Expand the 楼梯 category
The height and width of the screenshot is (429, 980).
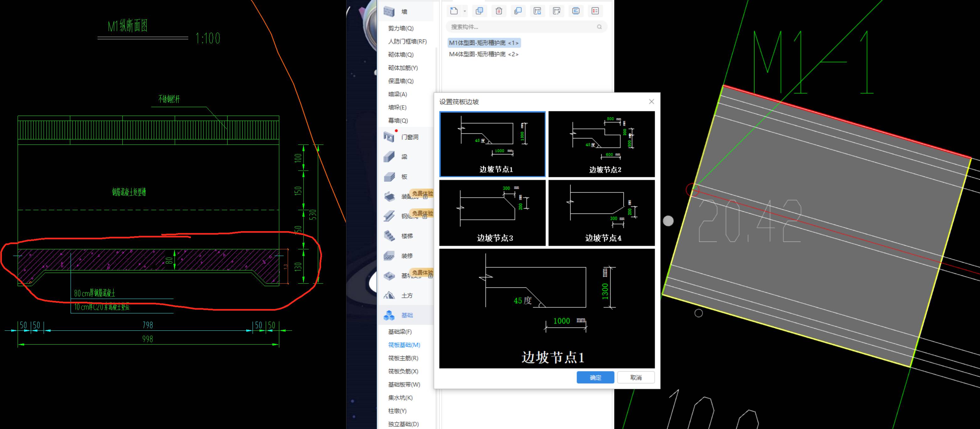(x=407, y=236)
